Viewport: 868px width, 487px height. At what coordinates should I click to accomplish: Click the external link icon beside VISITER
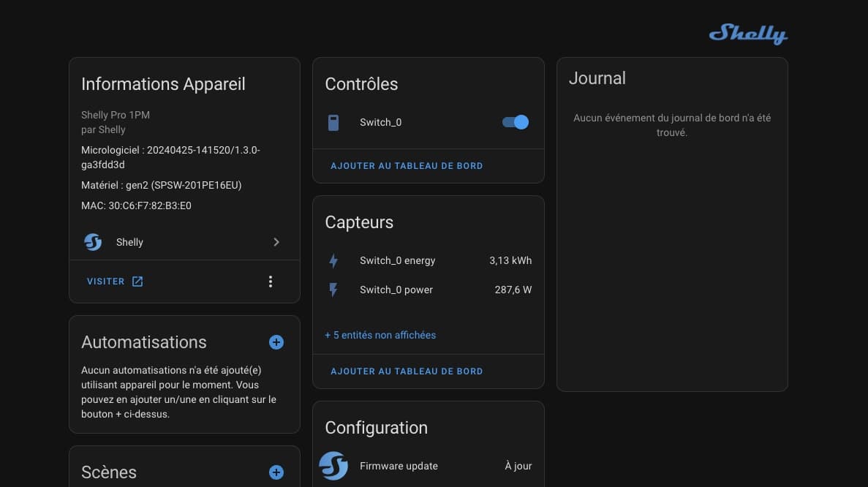137,281
